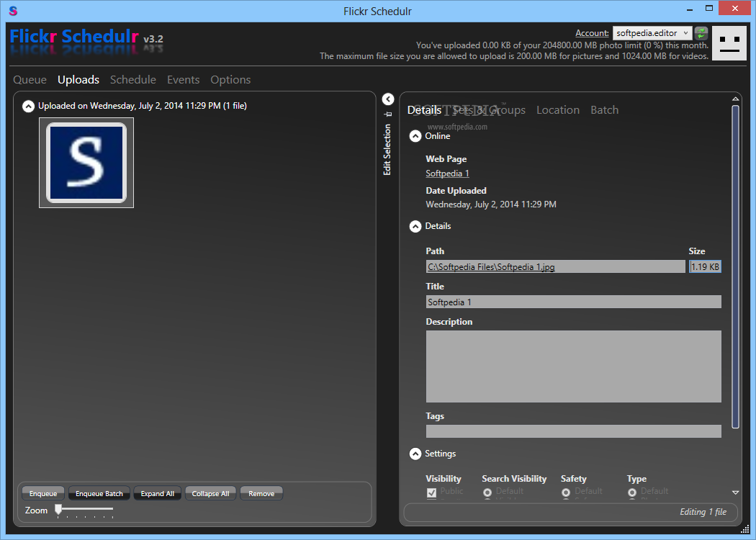
Task: Click the Description text area
Action: 574,366
